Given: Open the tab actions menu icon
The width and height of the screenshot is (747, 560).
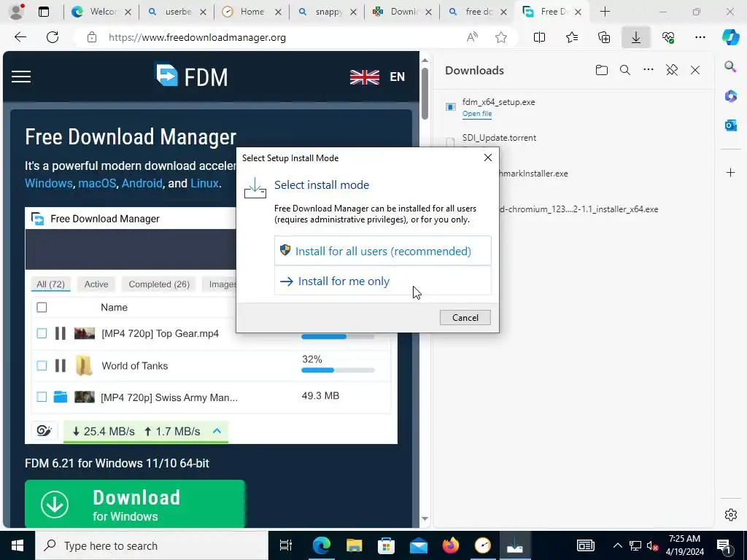Looking at the screenshot, I should (x=44, y=12).
